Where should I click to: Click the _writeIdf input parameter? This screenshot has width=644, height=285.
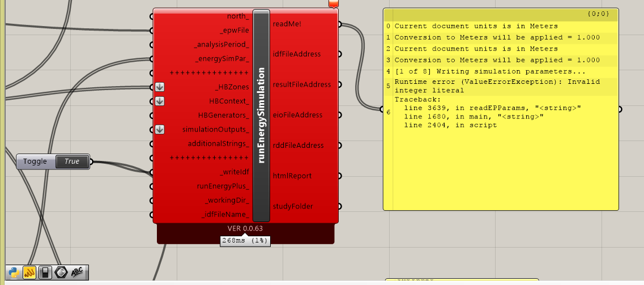(x=233, y=172)
